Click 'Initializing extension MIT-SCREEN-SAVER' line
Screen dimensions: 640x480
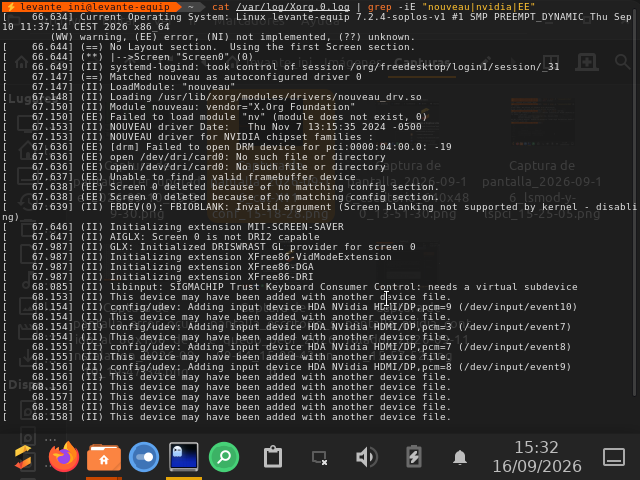173,227
